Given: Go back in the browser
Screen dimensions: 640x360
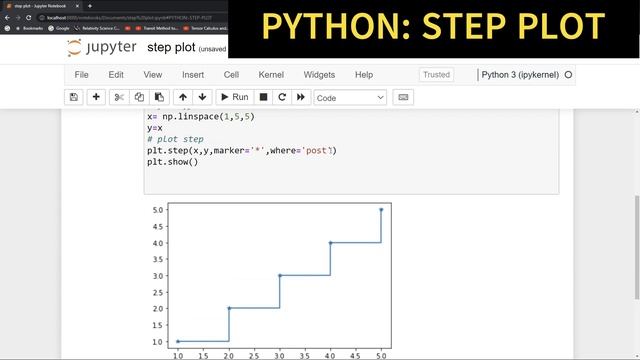Looking at the screenshot, I should tap(7, 18).
